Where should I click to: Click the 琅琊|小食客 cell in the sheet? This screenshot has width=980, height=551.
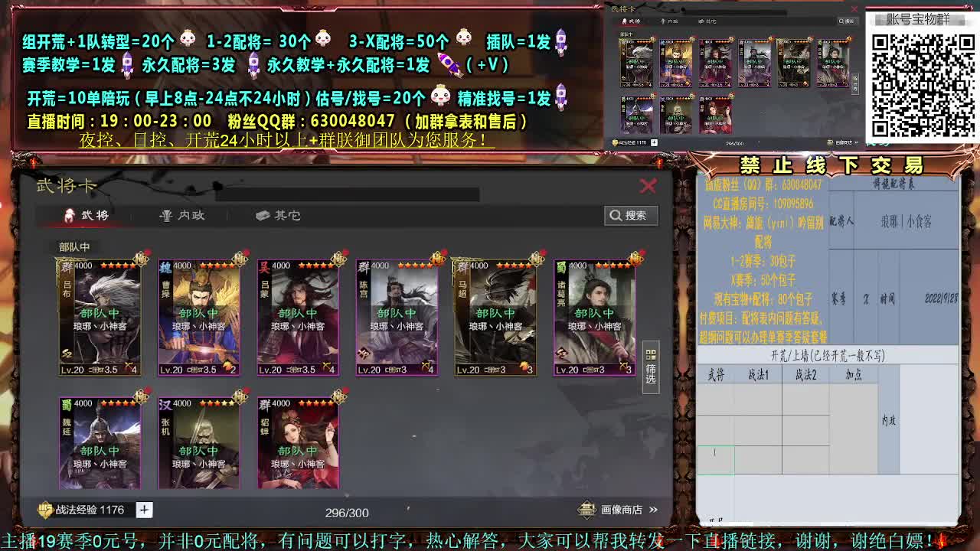pyautogui.click(x=906, y=221)
